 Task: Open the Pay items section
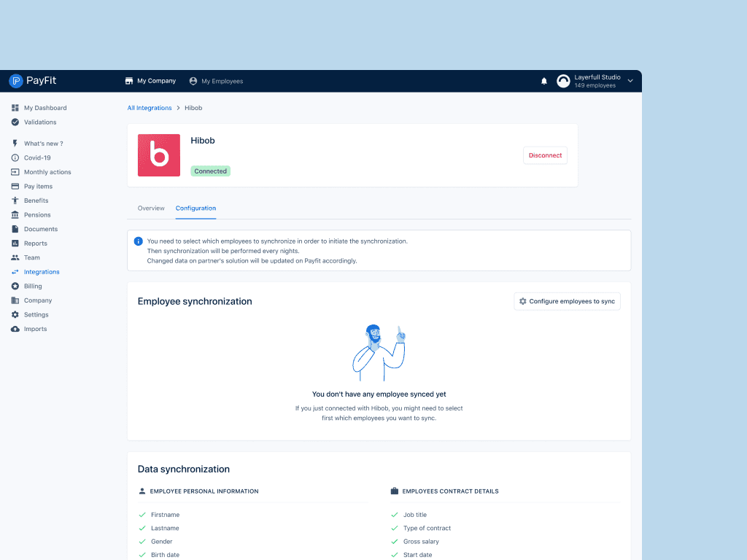16,186
